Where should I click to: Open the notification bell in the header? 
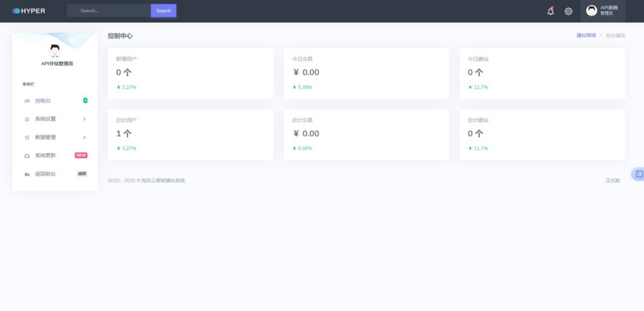(550, 11)
